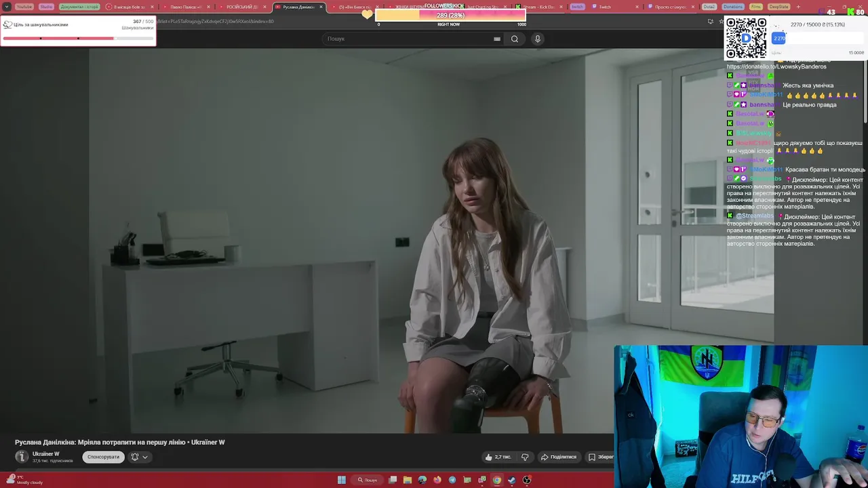Launch Microsoft Edge from taskbar
The width and height of the screenshot is (868, 488).
click(x=422, y=480)
